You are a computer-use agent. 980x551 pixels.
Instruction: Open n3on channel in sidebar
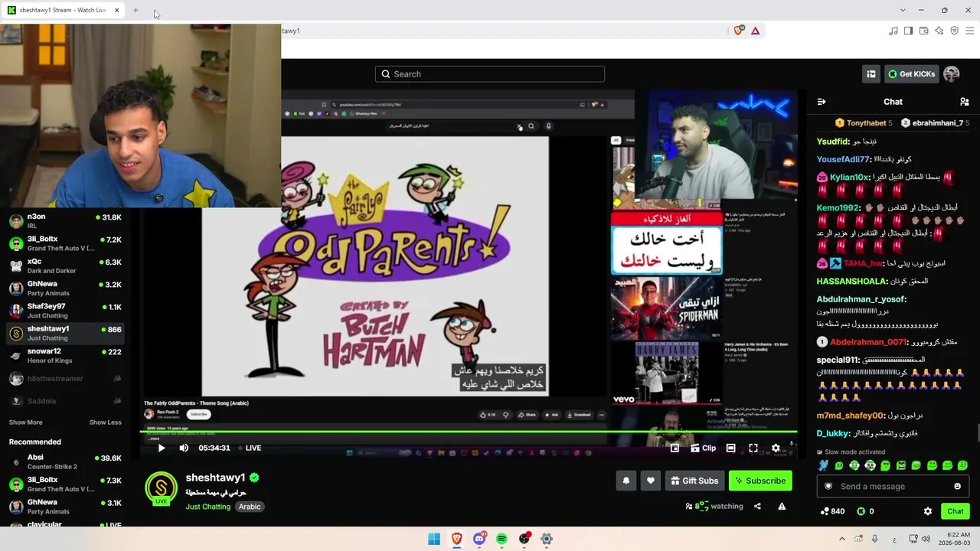pos(65,222)
